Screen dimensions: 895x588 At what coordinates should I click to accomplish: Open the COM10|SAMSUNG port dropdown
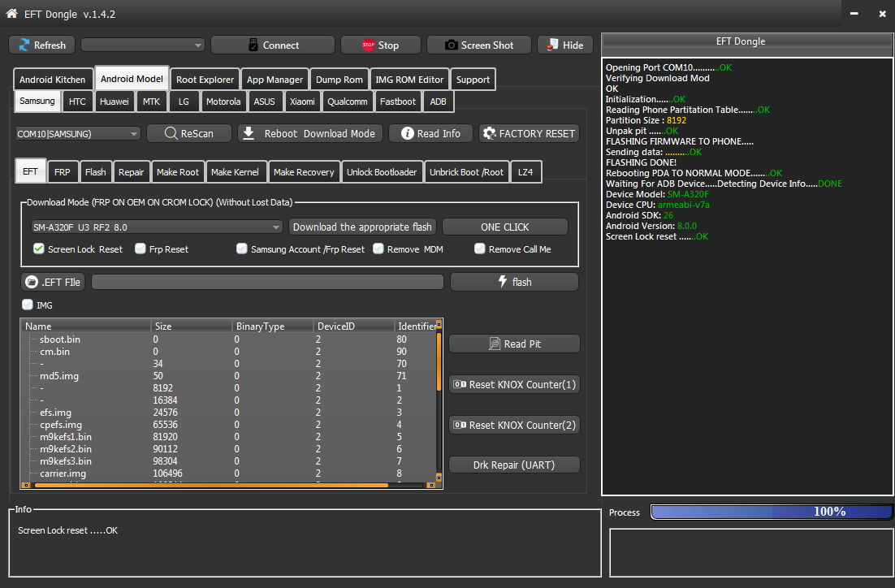point(78,133)
